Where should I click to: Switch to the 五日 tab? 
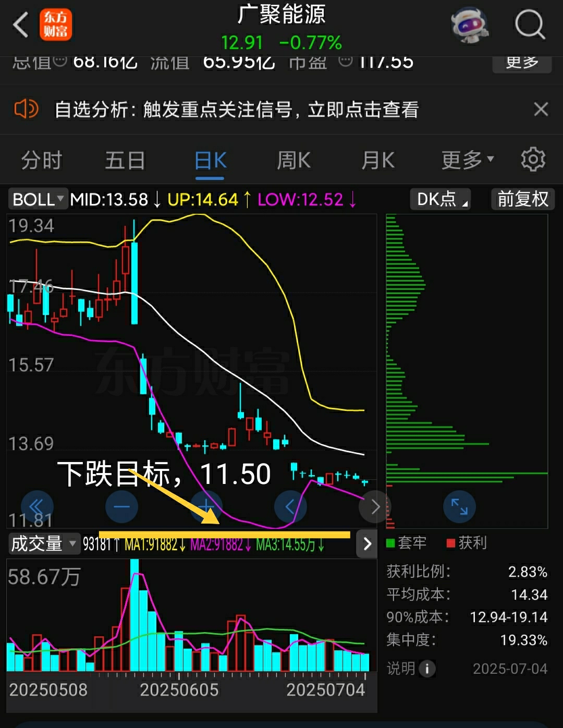[x=125, y=160]
